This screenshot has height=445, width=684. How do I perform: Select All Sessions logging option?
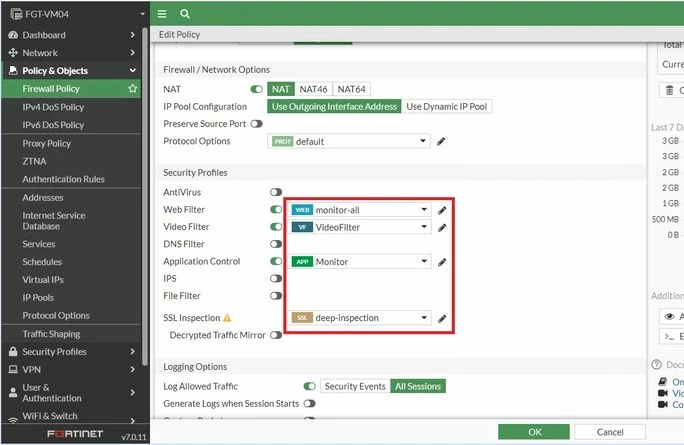[x=418, y=386]
